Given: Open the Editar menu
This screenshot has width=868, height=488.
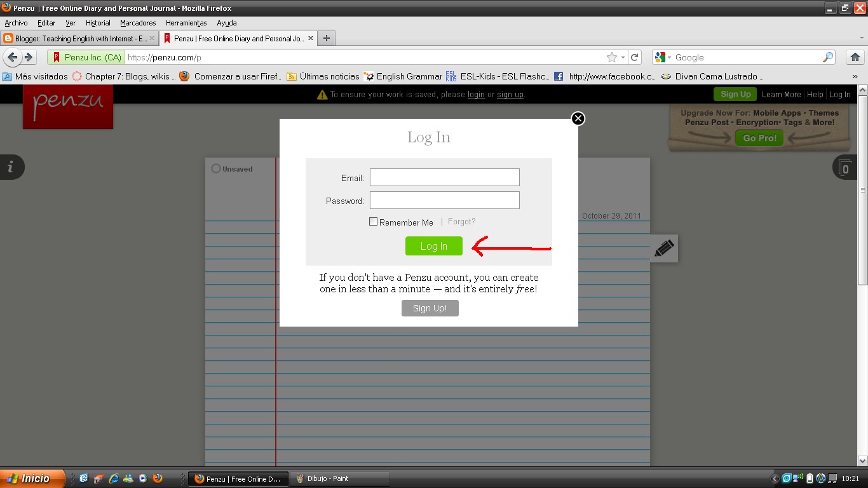Looking at the screenshot, I should coord(46,23).
